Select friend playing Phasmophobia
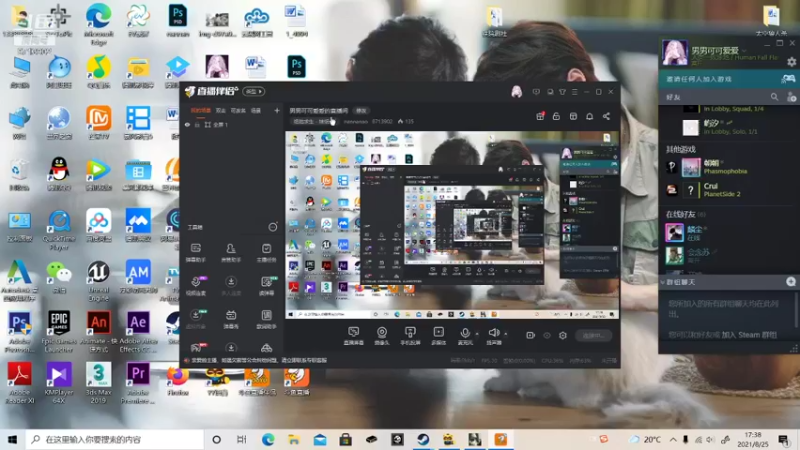This screenshot has height=450, width=800. [x=730, y=167]
